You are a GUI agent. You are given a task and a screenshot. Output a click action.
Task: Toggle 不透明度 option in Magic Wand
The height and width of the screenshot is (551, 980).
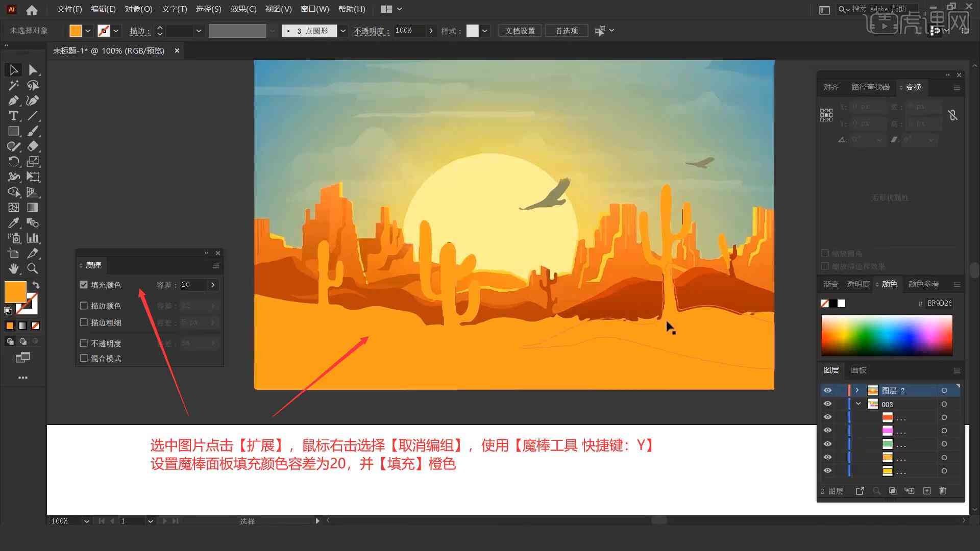click(83, 343)
